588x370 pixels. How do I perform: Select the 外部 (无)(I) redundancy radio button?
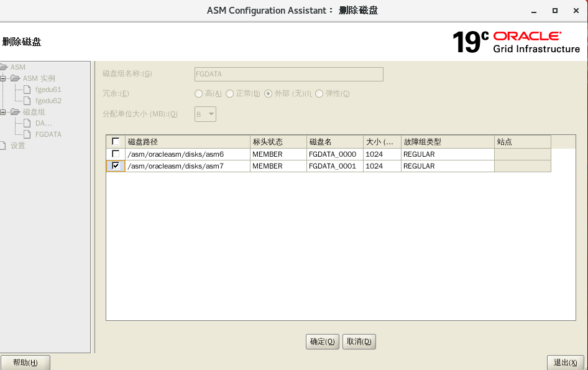[x=268, y=94]
